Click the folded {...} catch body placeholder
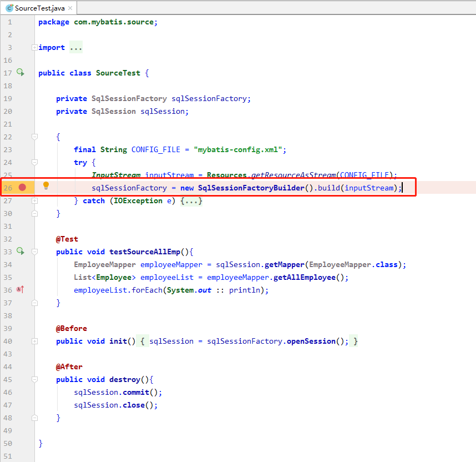Image resolution: width=476 pixels, height=462 pixels. [191, 200]
